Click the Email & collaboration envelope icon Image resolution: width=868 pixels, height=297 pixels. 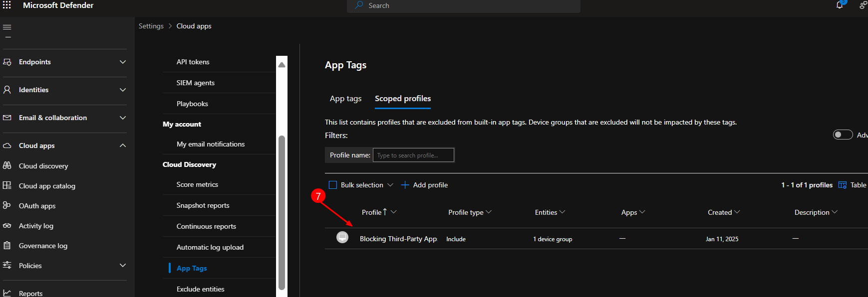click(x=7, y=118)
